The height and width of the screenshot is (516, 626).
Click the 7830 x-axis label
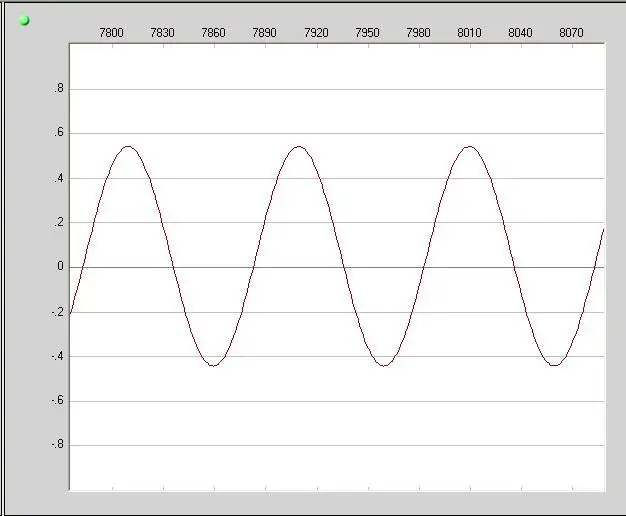162,32
